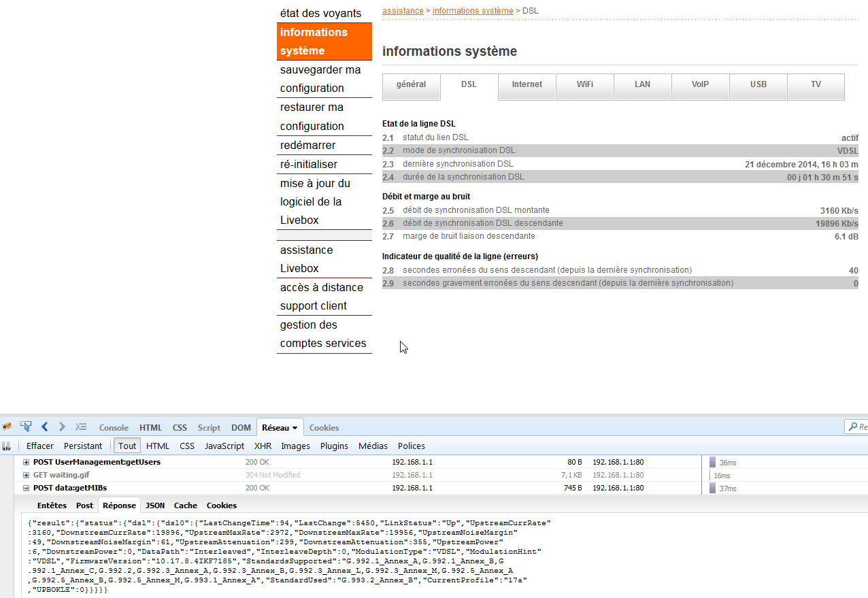Click the back navigation arrow in Firebug
The width and height of the screenshot is (868, 598).
click(x=44, y=427)
